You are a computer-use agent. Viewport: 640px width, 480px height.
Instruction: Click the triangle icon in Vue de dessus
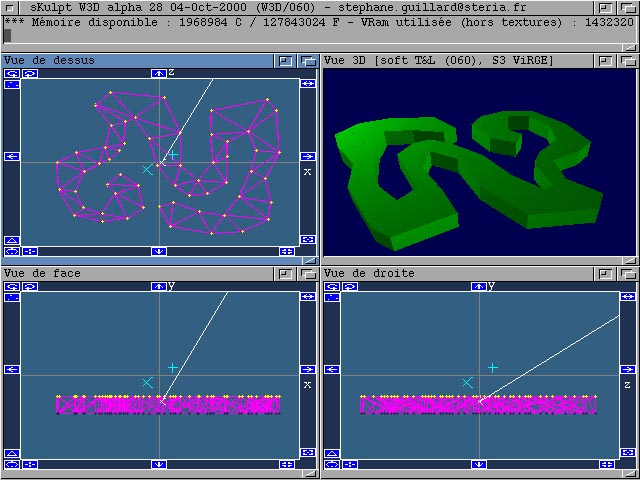pyautogui.click(x=12, y=240)
